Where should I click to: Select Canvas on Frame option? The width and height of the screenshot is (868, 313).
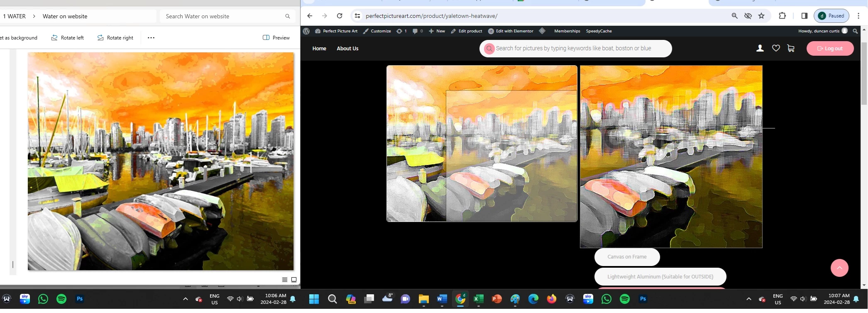[x=627, y=257]
